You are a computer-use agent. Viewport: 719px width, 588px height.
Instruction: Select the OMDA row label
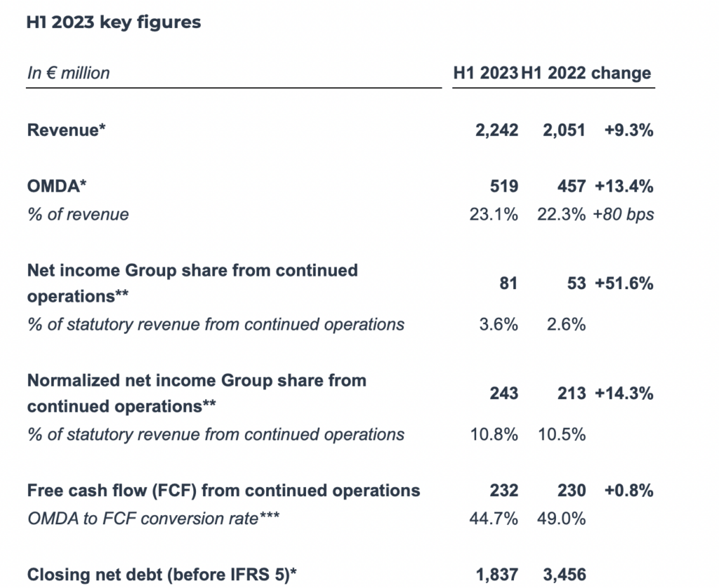[x=57, y=186]
